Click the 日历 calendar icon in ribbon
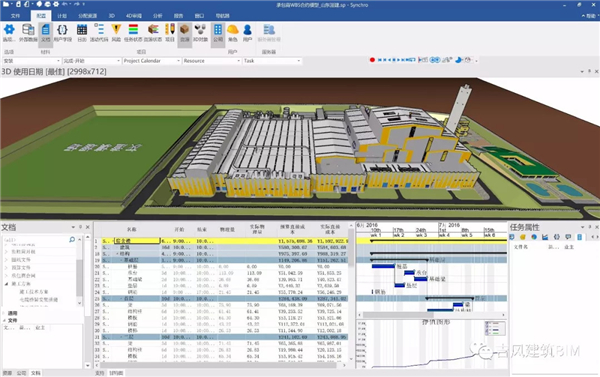This screenshot has width=600, height=377. [82, 33]
